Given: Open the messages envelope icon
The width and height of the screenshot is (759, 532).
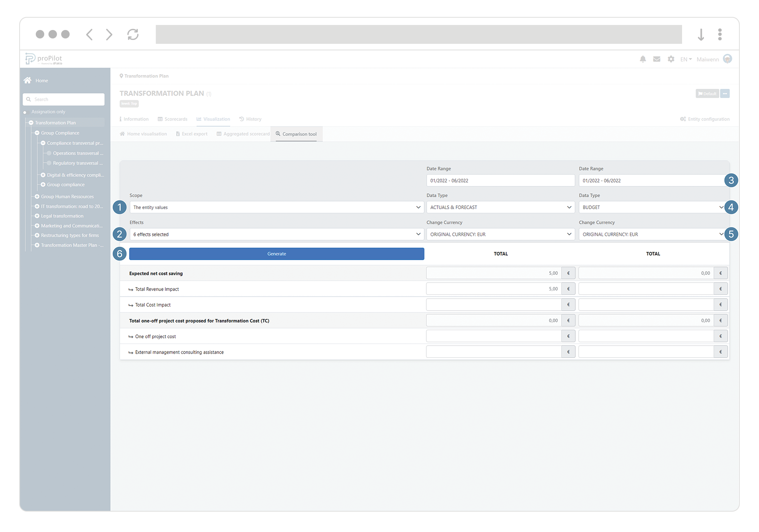Looking at the screenshot, I should point(657,59).
